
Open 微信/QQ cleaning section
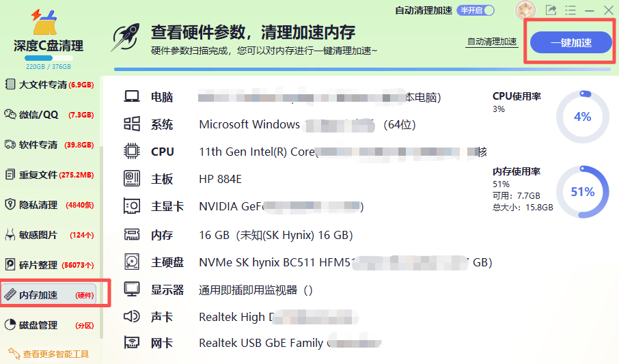pos(49,115)
